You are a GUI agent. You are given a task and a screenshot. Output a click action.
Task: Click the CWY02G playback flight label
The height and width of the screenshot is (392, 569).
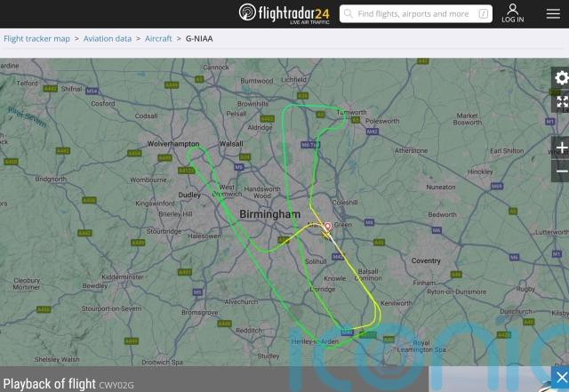coord(116,385)
